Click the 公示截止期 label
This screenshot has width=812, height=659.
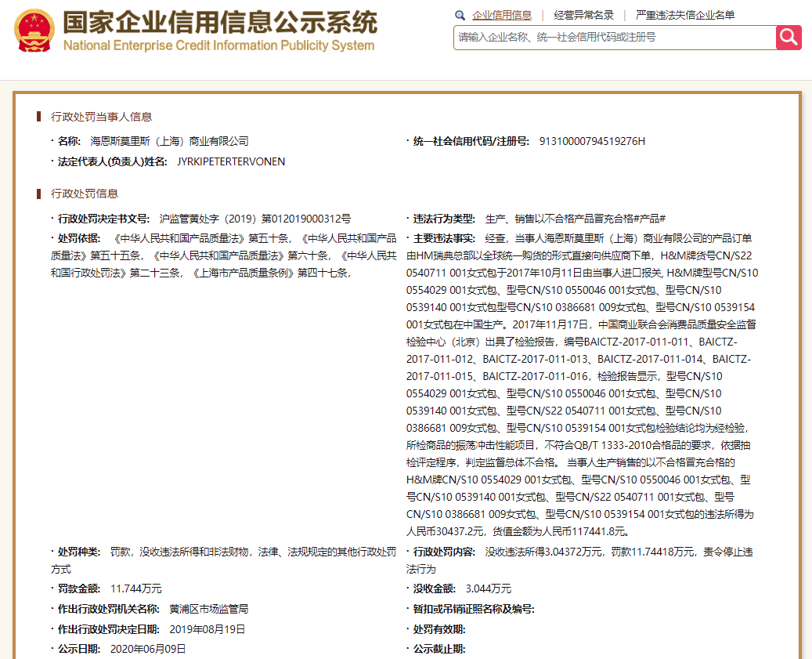point(439,649)
